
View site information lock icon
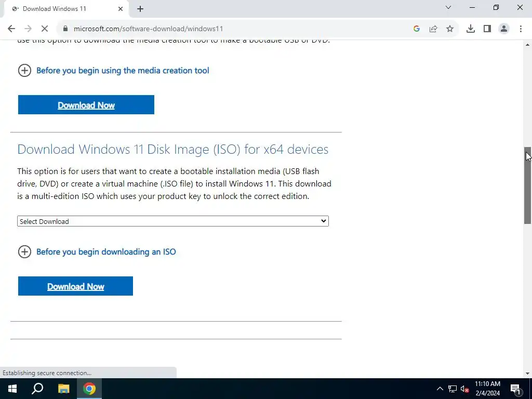tap(65, 29)
